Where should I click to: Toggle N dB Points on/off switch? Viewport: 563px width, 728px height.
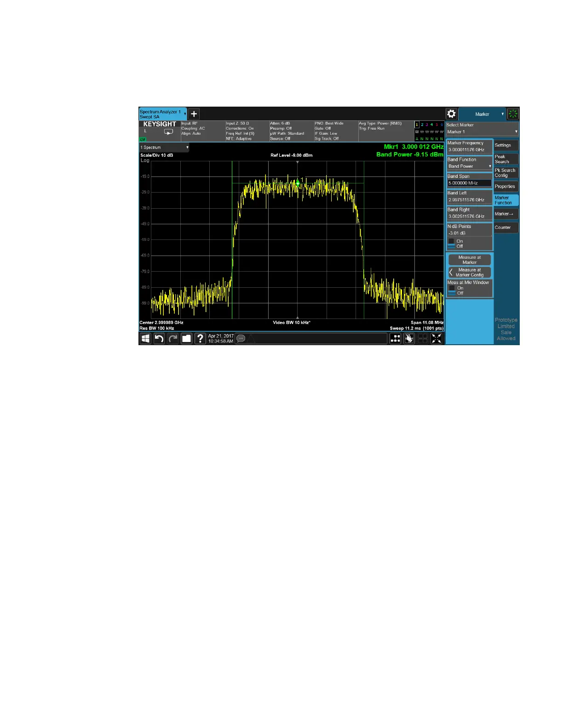tap(452, 244)
